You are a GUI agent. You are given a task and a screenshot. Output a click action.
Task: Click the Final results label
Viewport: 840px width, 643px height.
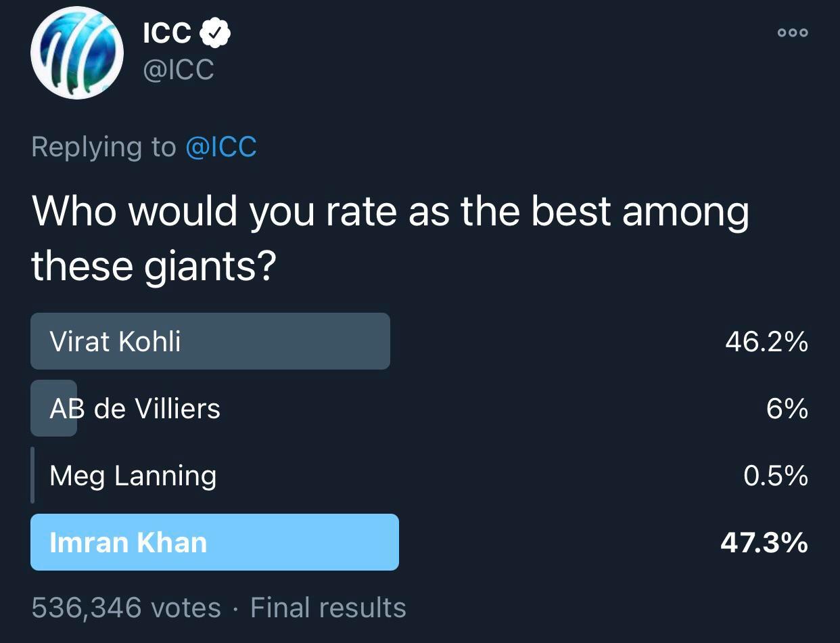point(327,608)
